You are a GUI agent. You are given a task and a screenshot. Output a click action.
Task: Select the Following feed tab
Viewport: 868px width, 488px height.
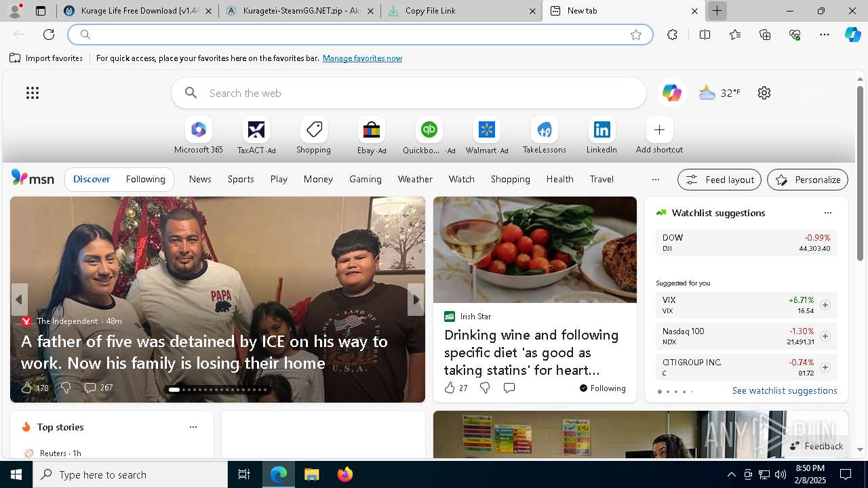click(x=145, y=179)
